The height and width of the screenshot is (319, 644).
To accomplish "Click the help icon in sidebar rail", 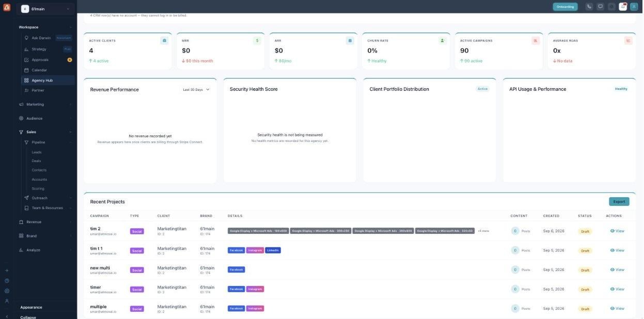I will point(7,281).
